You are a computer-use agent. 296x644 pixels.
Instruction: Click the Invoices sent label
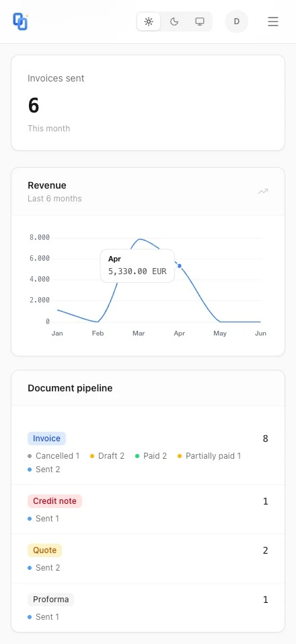56,78
